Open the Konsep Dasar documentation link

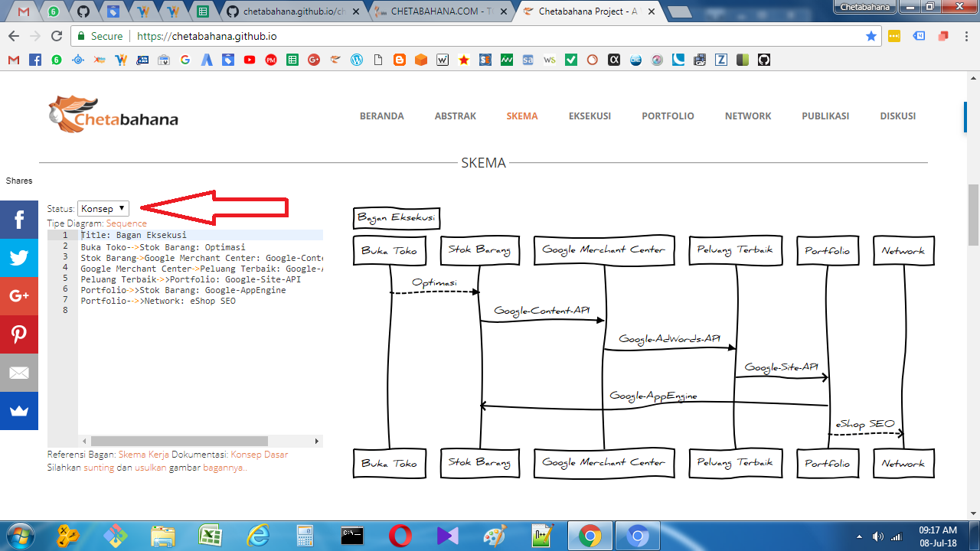pos(260,454)
